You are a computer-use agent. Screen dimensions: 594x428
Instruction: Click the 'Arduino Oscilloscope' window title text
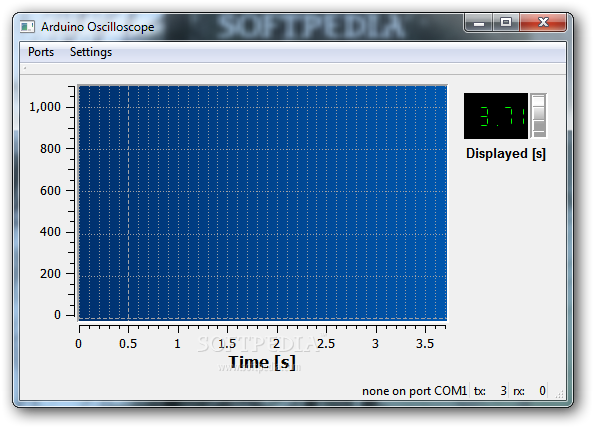[98, 27]
